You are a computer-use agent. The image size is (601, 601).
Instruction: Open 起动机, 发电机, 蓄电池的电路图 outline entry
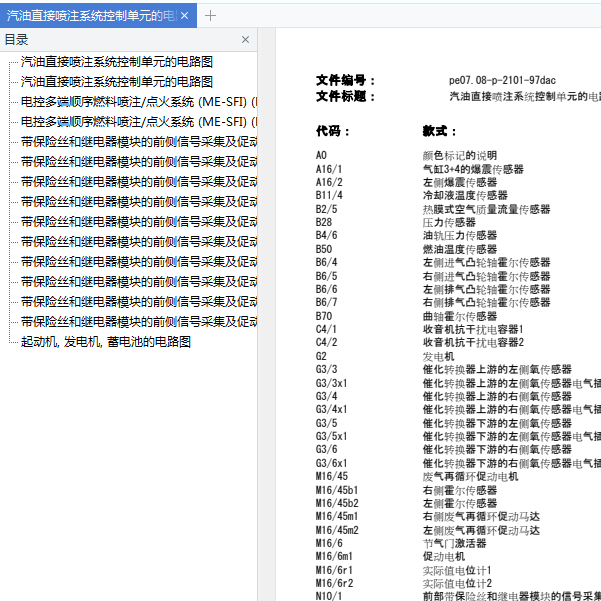106,342
